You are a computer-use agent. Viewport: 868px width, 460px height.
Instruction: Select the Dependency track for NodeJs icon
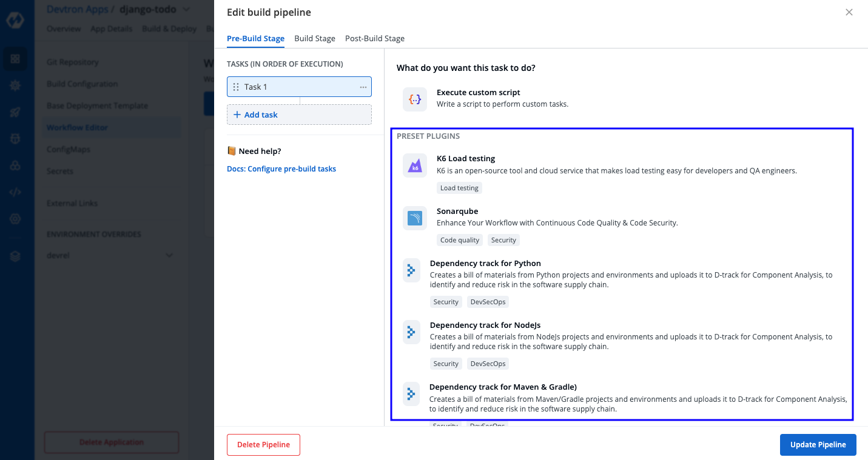tap(411, 332)
